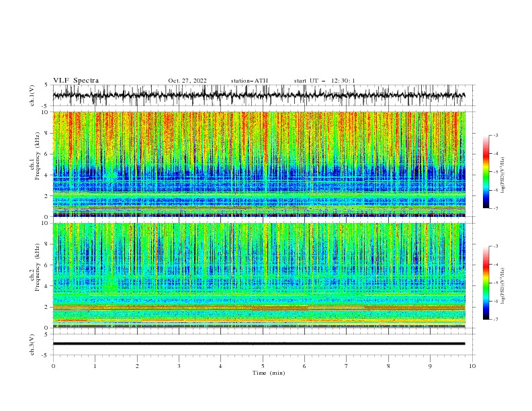Viewport: 532px width, 411px height.
Task: Click time axis tick label '3'
Action: pyautogui.click(x=179, y=366)
